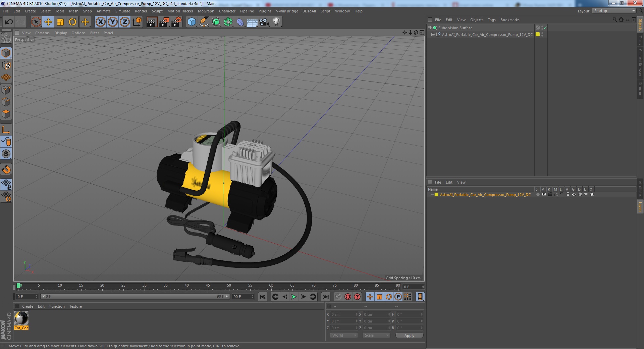The image size is (644, 349).
Task: Click X position input field
Action: point(344,314)
